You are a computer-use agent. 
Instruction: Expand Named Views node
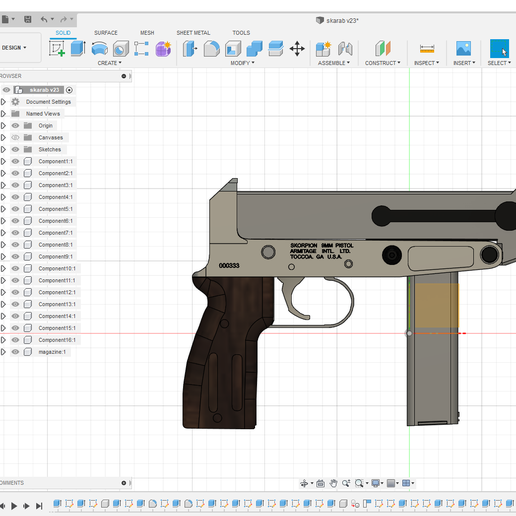point(3,114)
